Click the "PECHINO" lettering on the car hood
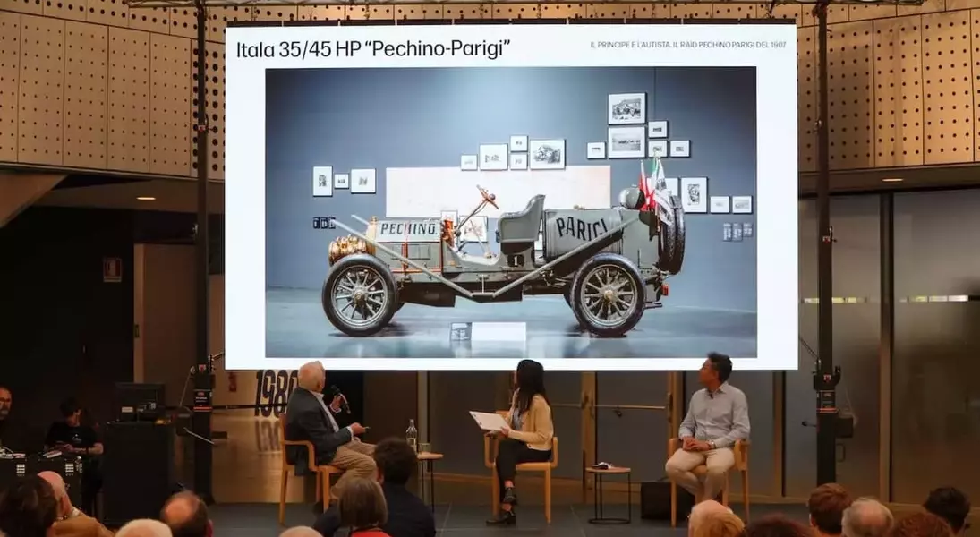Screen dimensions: 980x537 [407, 229]
